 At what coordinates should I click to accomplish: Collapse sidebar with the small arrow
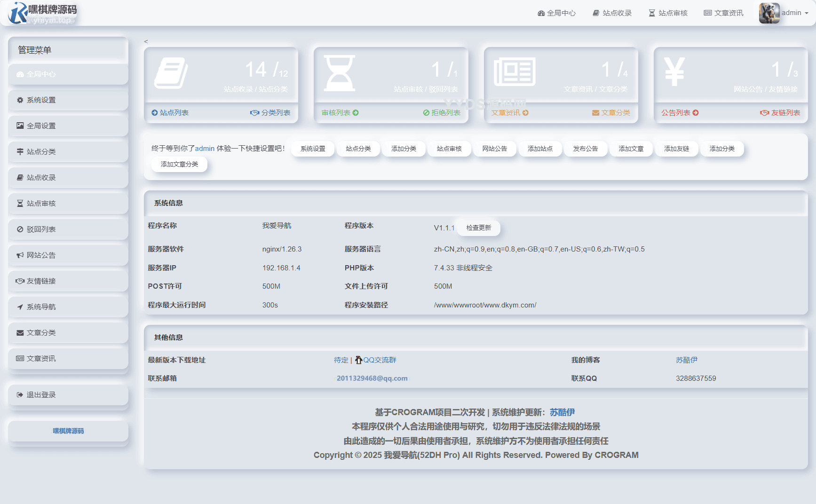(x=146, y=41)
